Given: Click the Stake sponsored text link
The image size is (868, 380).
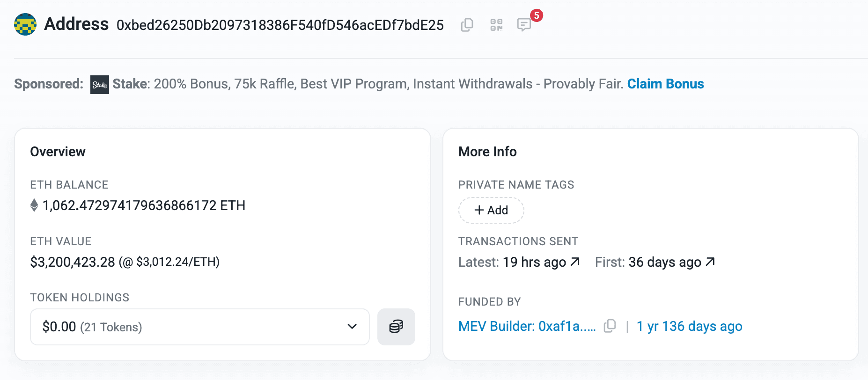Looking at the screenshot, I should 130,84.
